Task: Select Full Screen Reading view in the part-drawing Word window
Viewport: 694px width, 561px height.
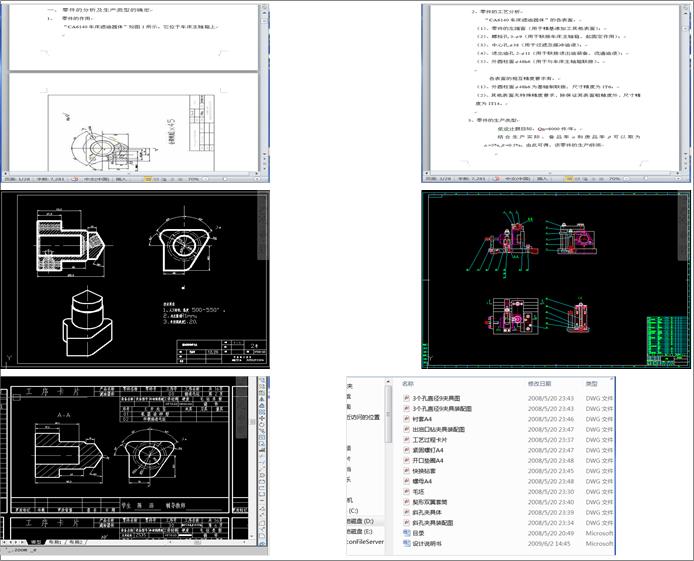Action: pyautogui.click(x=156, y=179)
